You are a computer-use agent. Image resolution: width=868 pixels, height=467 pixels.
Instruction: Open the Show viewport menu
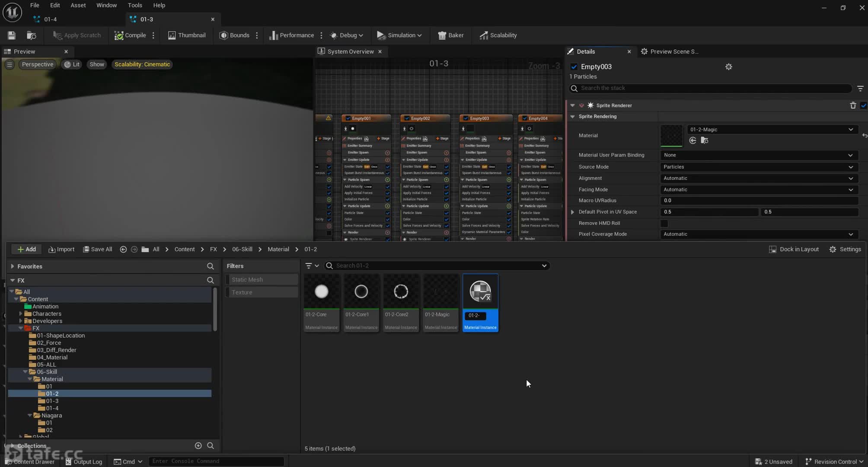(97, 64)
